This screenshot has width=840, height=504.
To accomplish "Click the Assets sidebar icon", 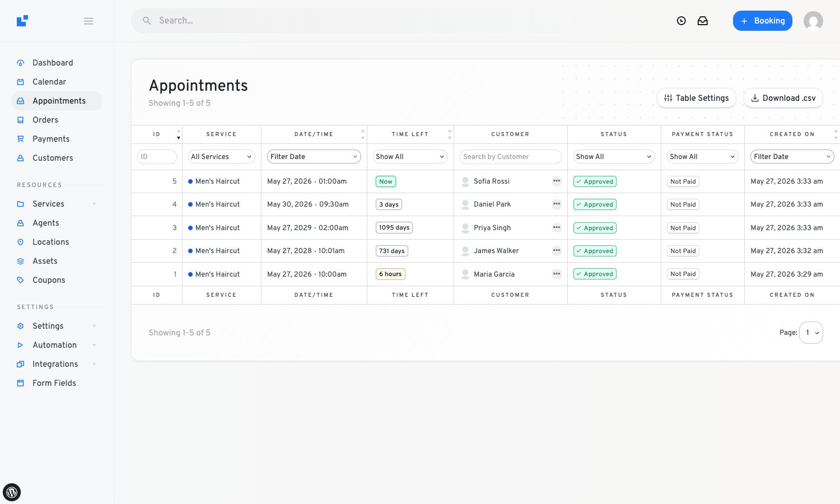I will coord(21,261).
